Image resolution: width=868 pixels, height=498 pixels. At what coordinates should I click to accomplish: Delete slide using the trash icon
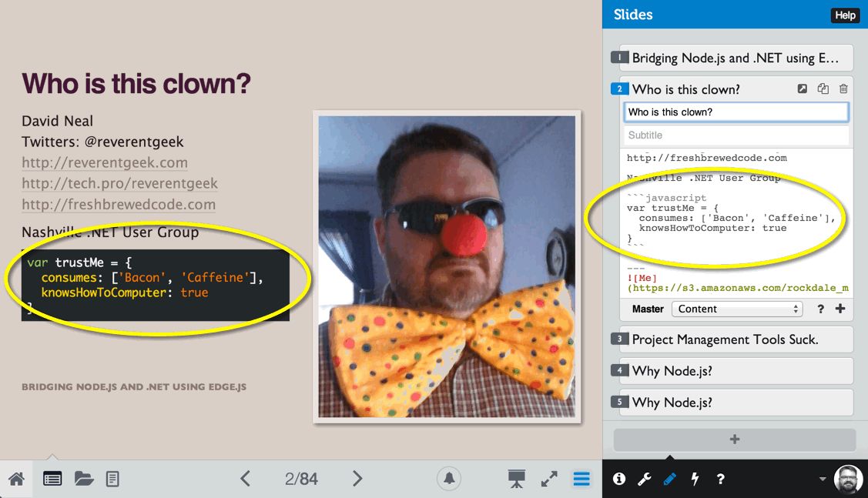(x=843, y=89)
